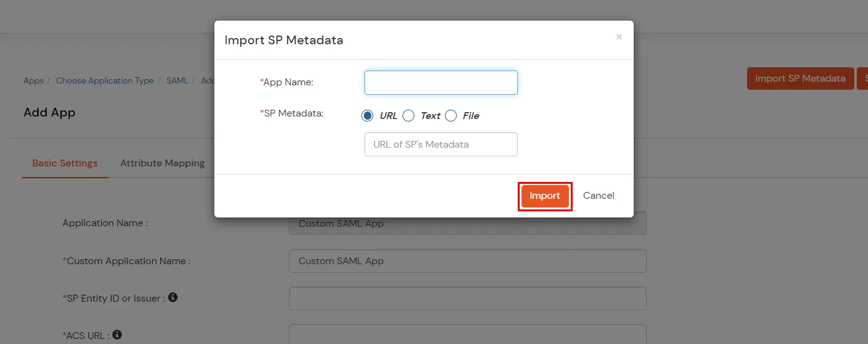Click info icon beside SP Entity ID
868x344 pixels.
[173, 297]
